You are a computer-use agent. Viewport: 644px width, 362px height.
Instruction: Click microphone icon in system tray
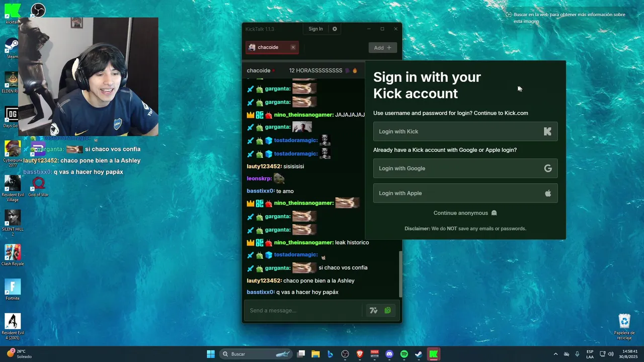[577, 354]
